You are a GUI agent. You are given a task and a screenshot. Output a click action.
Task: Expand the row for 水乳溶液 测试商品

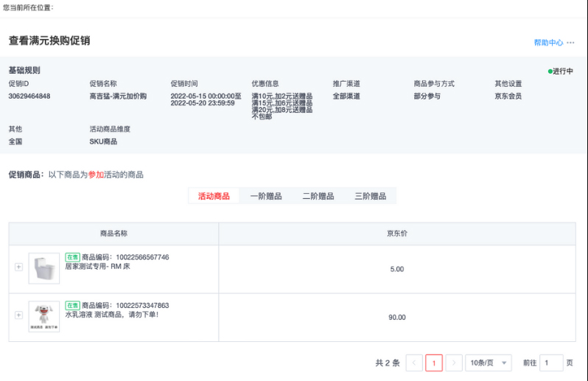pyautogui.click(x=18, y=315)
